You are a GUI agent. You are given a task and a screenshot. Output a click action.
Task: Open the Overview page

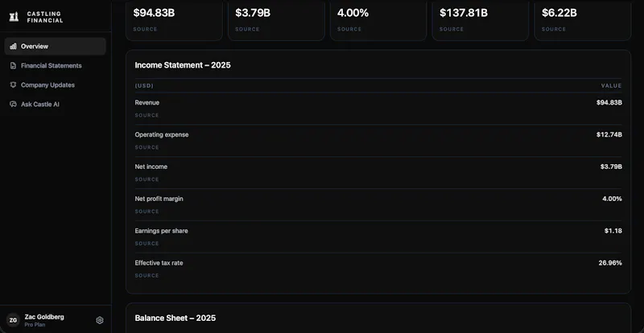[x=55, y=47]
